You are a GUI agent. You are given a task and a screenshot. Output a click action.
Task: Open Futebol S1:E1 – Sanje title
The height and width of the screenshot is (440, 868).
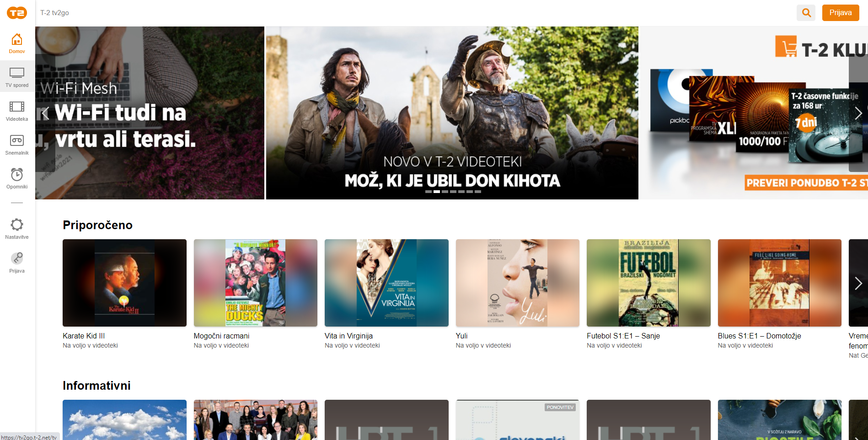623,336
